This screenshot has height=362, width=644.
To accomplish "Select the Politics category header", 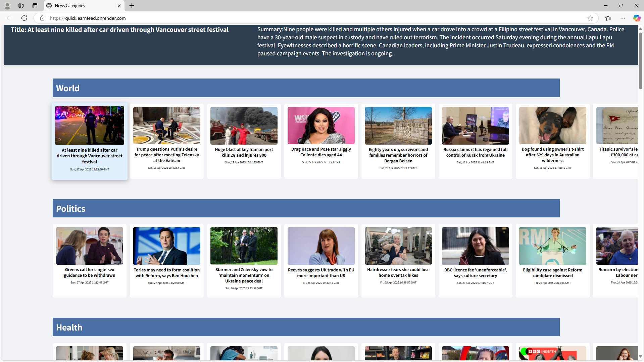I will (306, 208).
